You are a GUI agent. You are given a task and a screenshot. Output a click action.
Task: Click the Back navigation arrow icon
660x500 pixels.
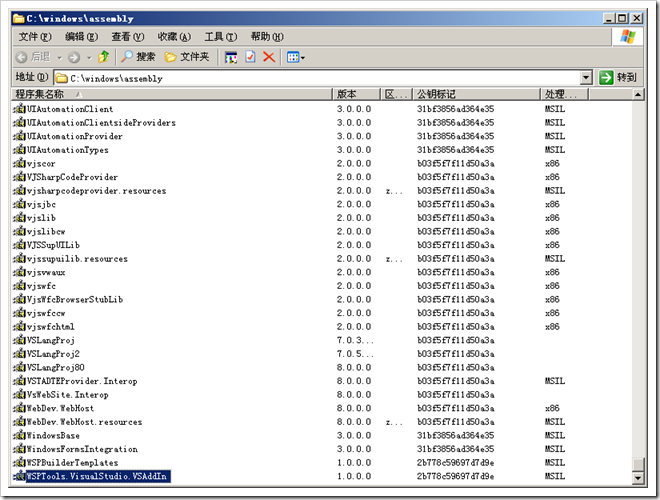(21, 57)
